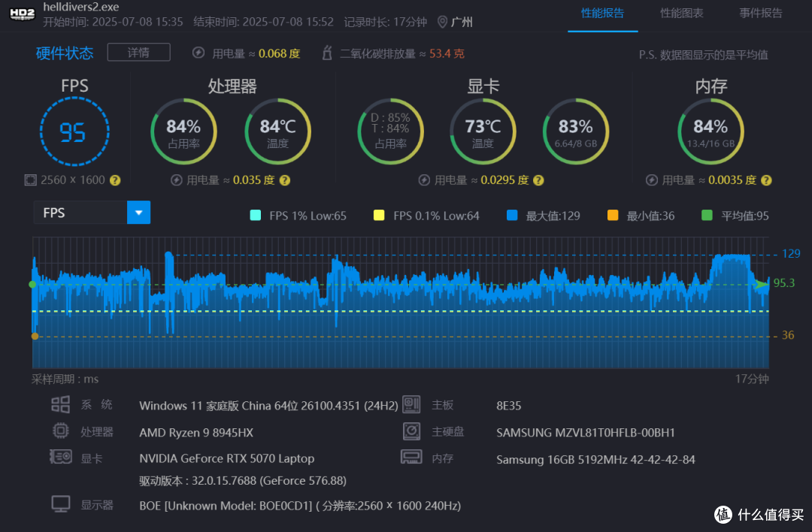Click the green 平均值 legend swatch
Image resolution: width=812 pixels, height=532 pixels.
point(707,216)
